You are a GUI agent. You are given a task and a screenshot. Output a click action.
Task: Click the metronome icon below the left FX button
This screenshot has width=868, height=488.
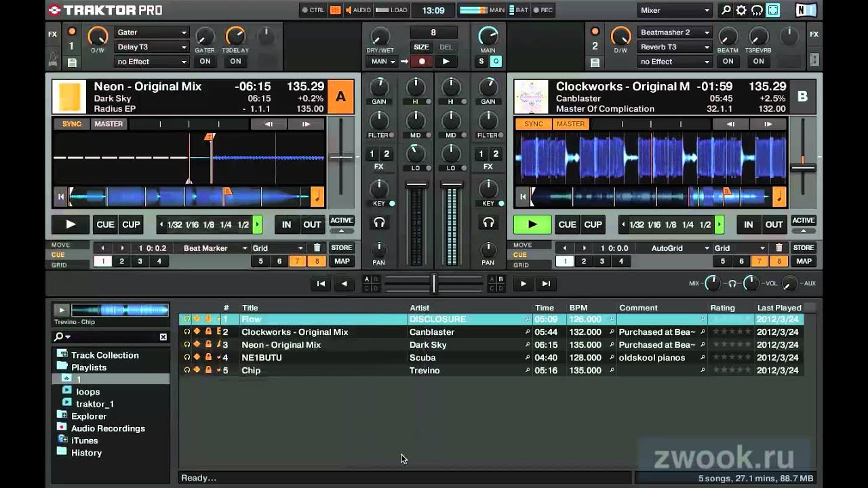[x=53, y=60]
